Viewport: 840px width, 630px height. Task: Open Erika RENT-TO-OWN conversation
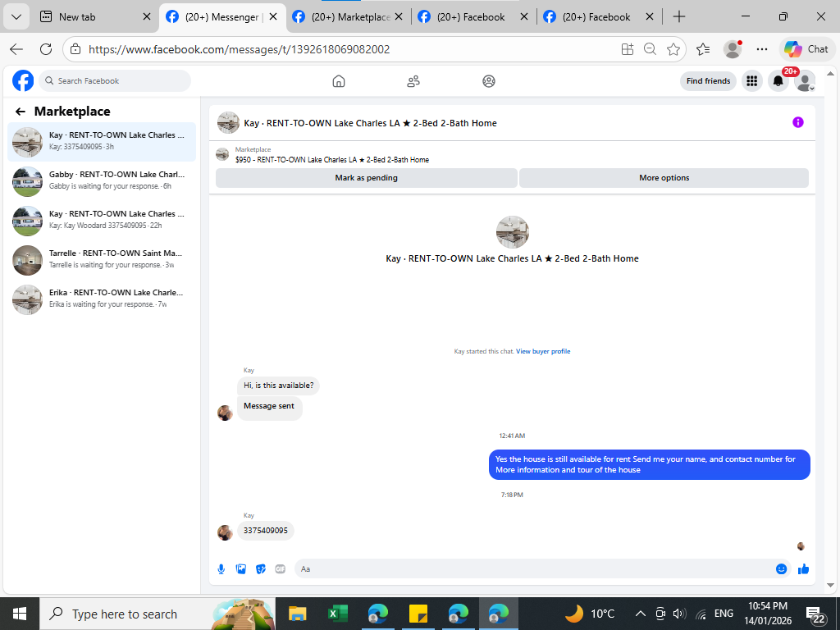click(102, 299)
